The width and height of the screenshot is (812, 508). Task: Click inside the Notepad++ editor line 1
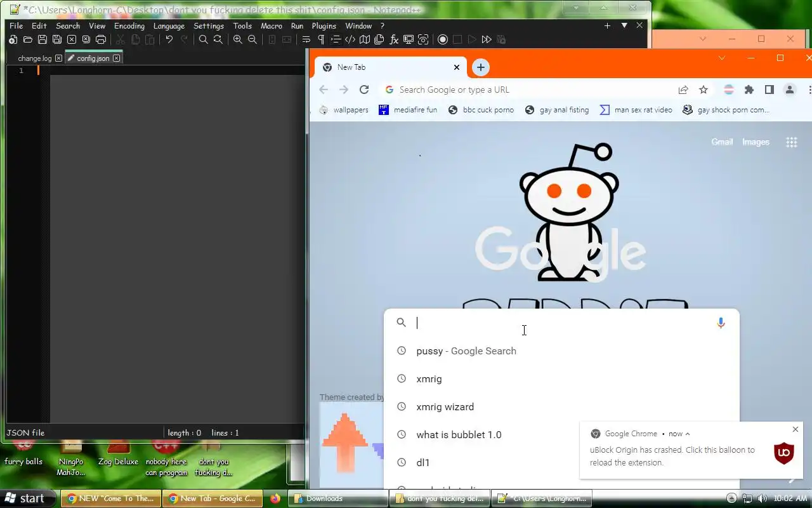[171, 70]
